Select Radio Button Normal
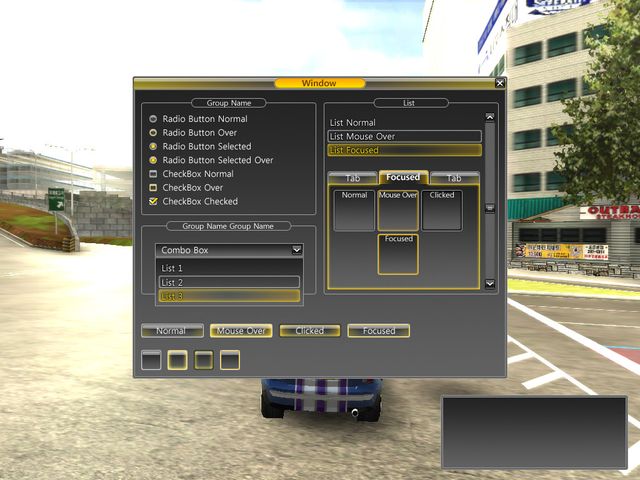This screenshot has width=640, height=480. (153, 119)
